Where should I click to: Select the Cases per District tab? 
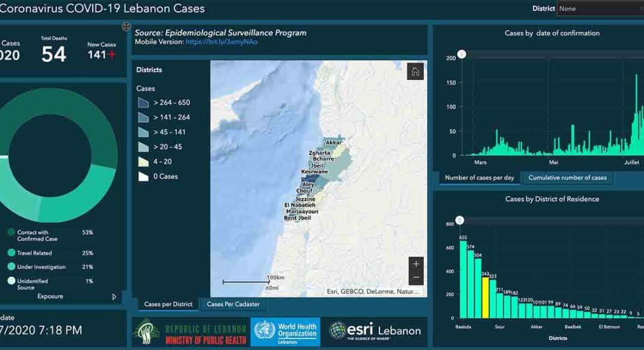(x=168, y=304)
